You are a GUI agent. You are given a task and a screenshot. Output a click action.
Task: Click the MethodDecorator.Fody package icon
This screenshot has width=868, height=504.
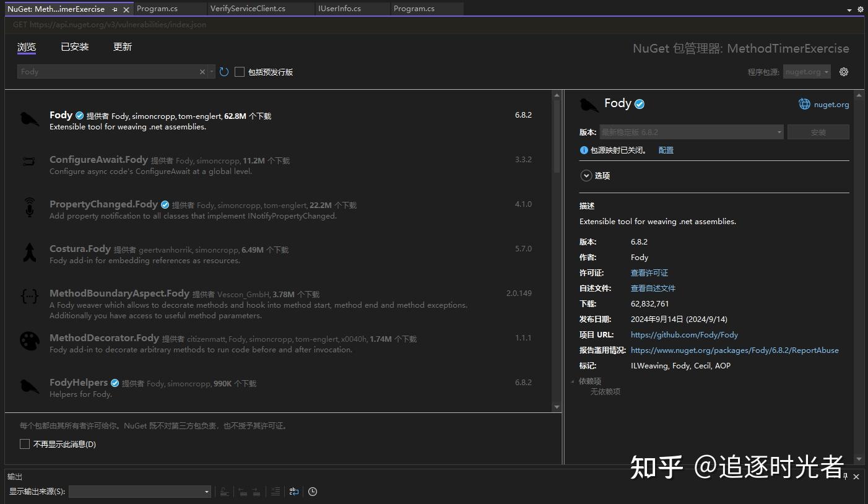29,341
